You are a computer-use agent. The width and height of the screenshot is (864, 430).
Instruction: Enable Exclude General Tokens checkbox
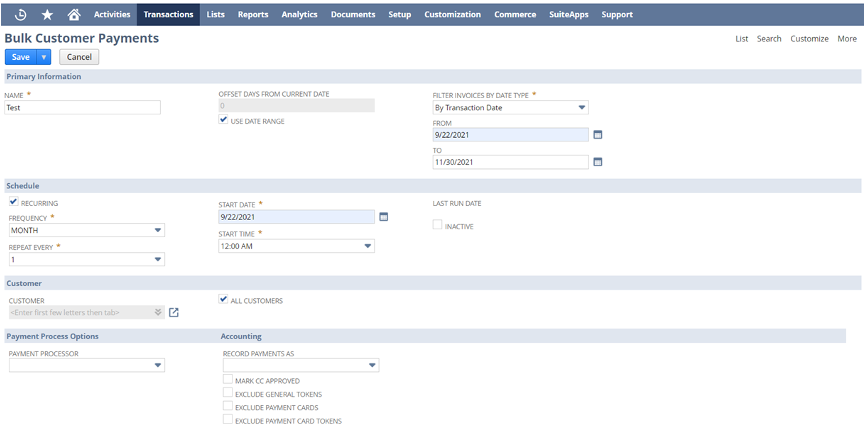(228, 393)
